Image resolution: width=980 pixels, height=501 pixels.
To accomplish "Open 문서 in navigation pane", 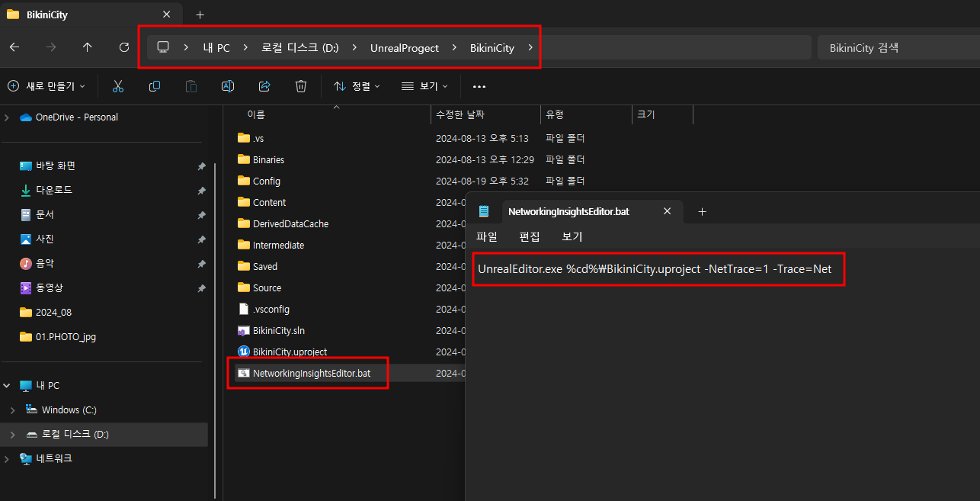I will point(45,214).
